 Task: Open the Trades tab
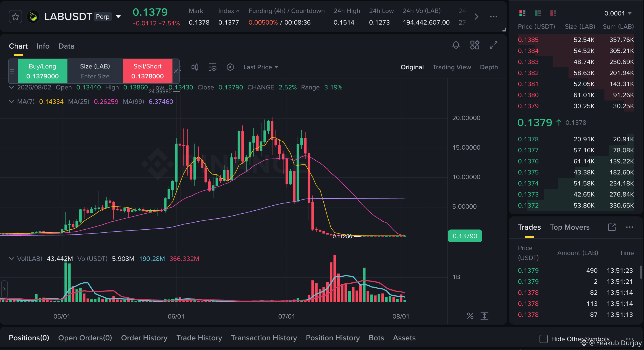(529, 227)
